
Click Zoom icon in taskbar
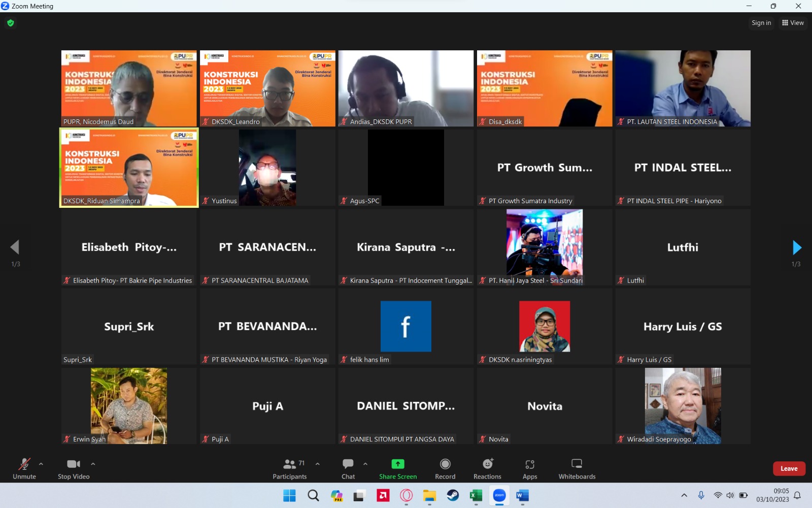coord(499,495)
